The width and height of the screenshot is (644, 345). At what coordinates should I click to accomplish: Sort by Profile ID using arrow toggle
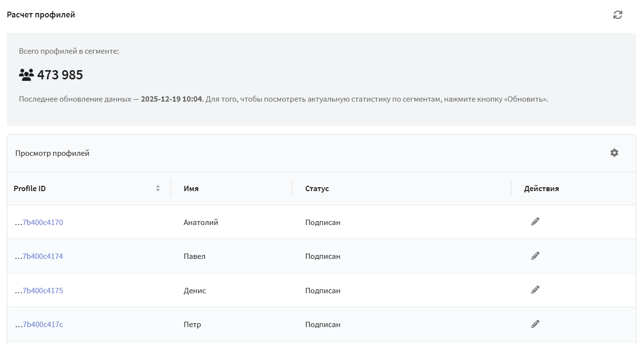158,188
